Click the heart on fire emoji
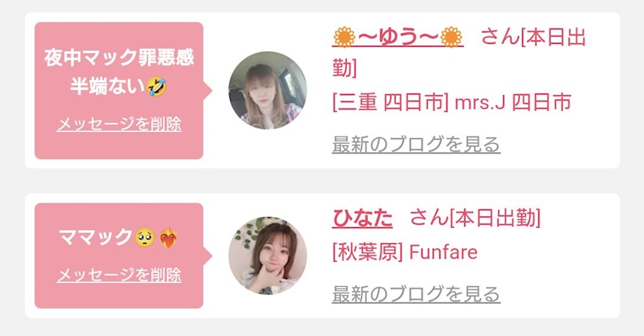The height and width of the screenshot is (336, 644). (x=169, y=237)
